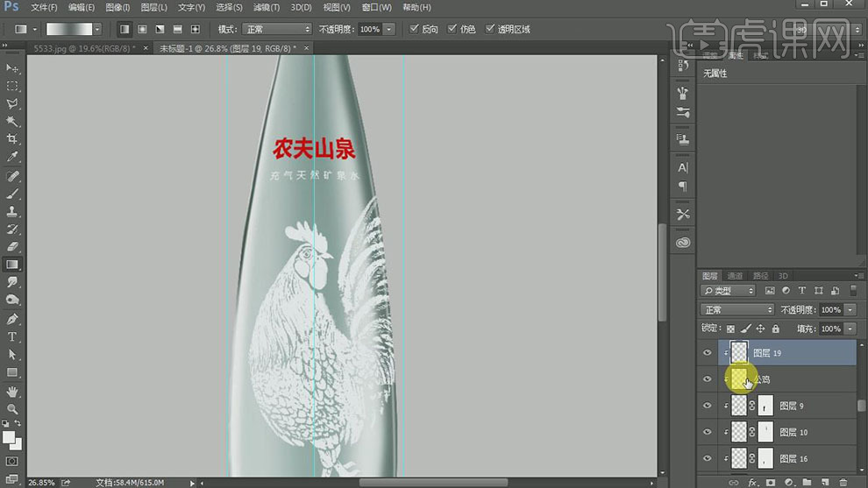Open the 文件(F) menu
This screenshot has height=488, width=868.
44,7
